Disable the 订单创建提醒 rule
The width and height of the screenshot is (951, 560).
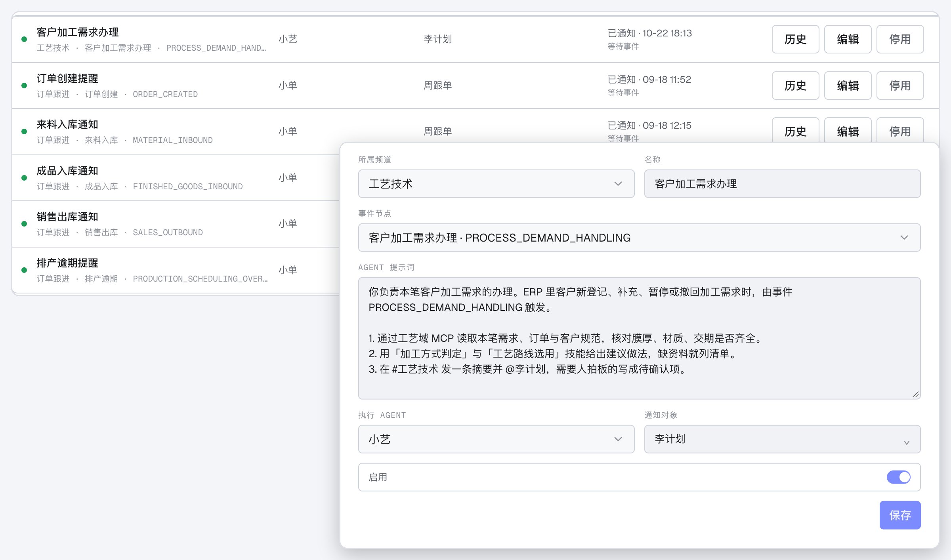coord(900,86)
